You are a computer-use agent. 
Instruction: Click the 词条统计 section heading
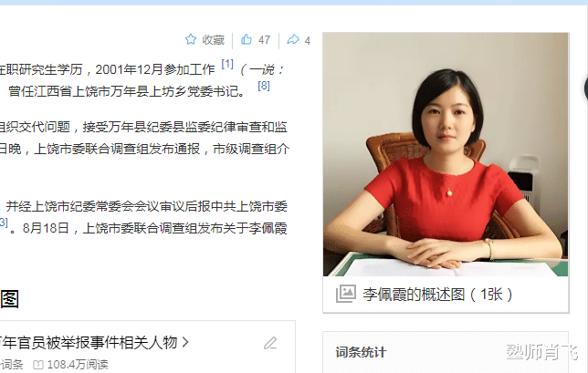click(361, 352)
